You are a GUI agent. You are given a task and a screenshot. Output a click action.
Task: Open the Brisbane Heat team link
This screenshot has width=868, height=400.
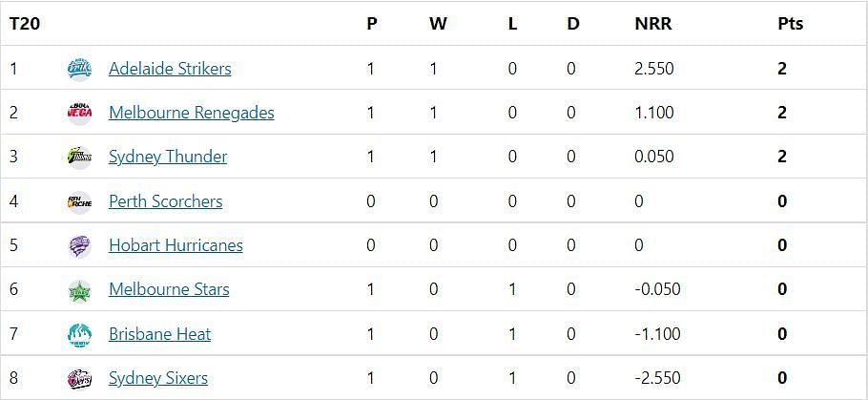tap(159, 335)
